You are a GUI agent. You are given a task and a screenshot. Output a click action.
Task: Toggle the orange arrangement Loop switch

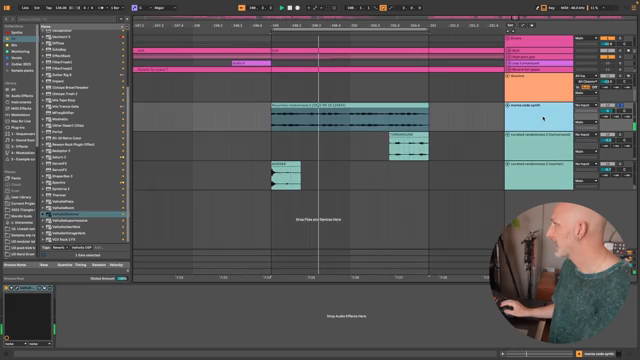point(383,8)
